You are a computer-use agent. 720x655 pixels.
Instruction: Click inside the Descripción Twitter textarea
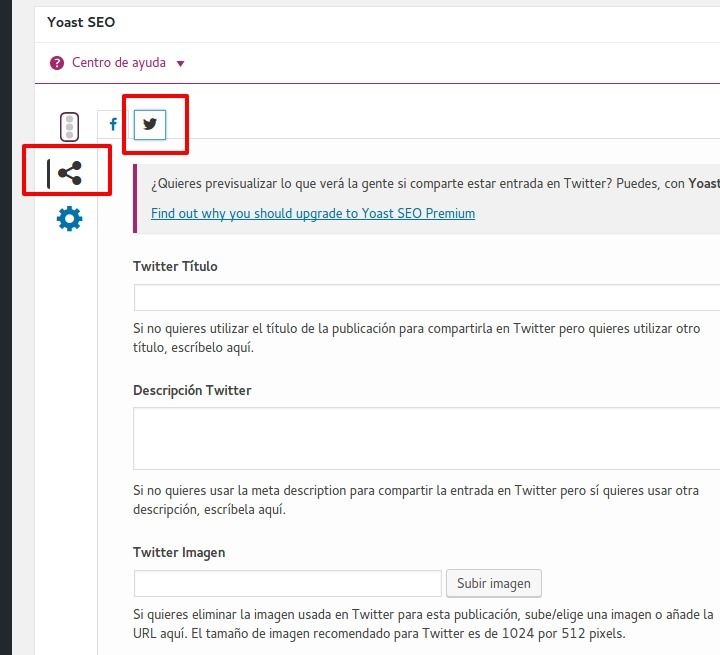click(427, 438)
